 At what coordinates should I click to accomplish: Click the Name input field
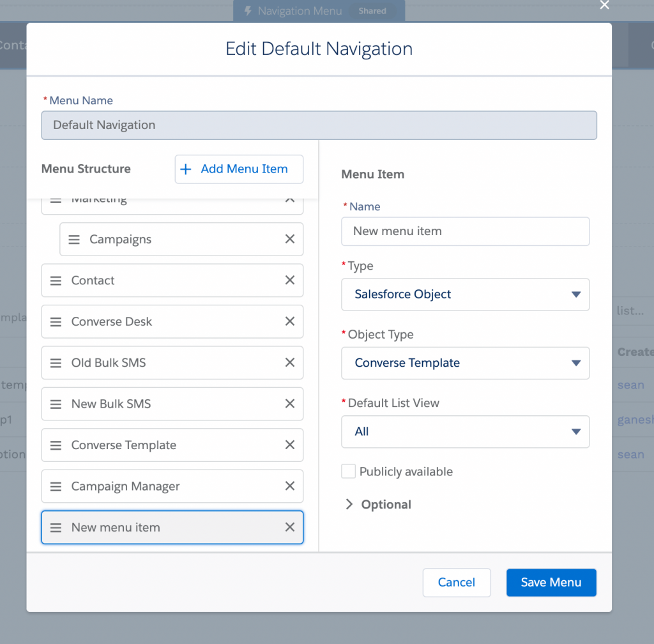coord(465,231)
